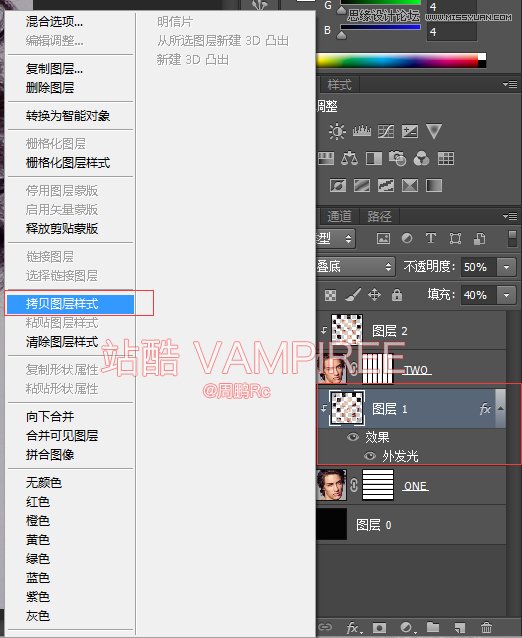Add a Hue/Saturation adjustment
Screen dimensions: 522x638
(325, 158)
